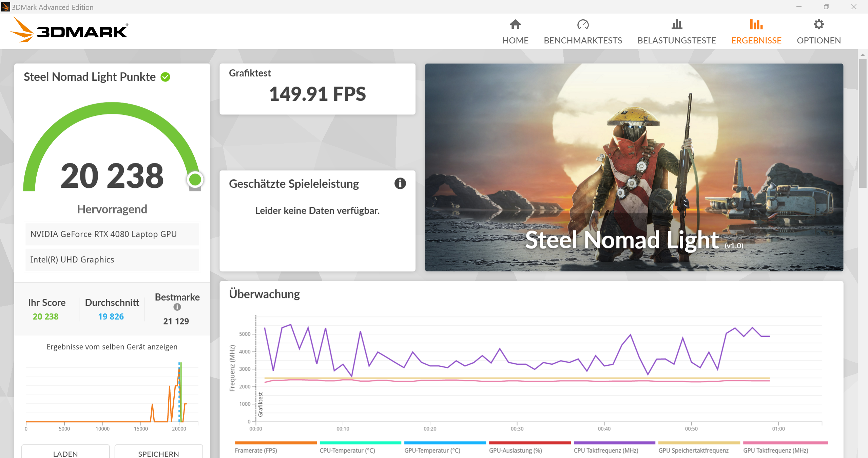Click the Benchmarktests speedometer icon
The width and height of the screenshot is (868, 458).
583,24
